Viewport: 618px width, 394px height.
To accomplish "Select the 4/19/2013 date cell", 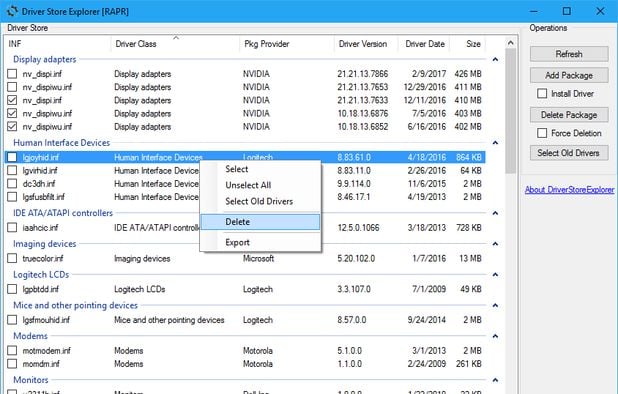I will pyautogui.click(x=427, y=197).
